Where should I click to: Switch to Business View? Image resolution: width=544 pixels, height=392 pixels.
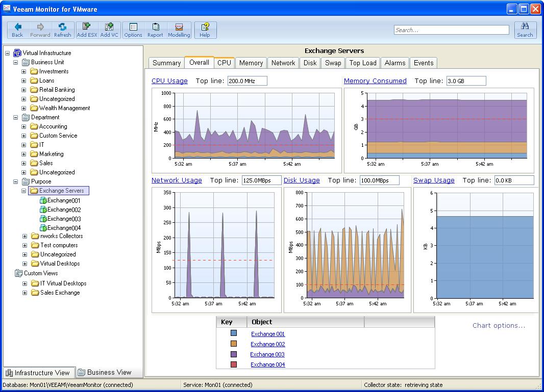(105, 372)
